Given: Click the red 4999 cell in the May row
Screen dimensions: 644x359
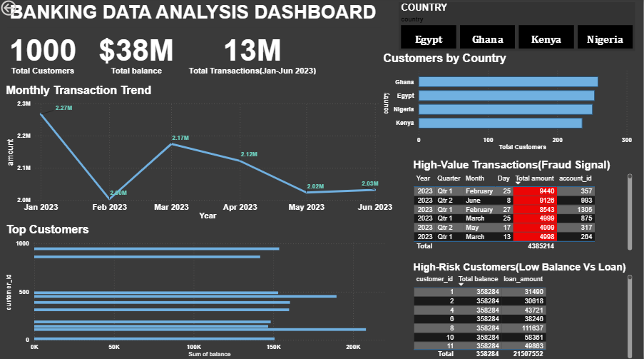Looking at the screenshot, I should (x=535, y=228).
